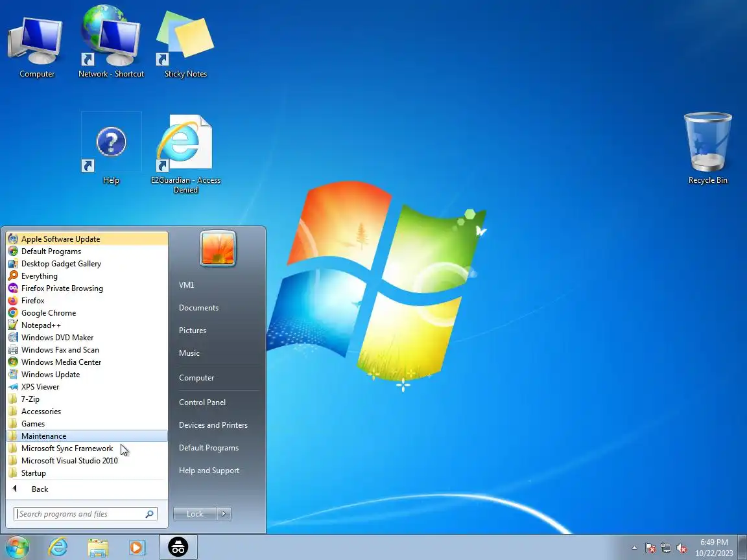Expand the Games folder
The width and height of the screenshot is (747, 560).
(x=87, y=424)
